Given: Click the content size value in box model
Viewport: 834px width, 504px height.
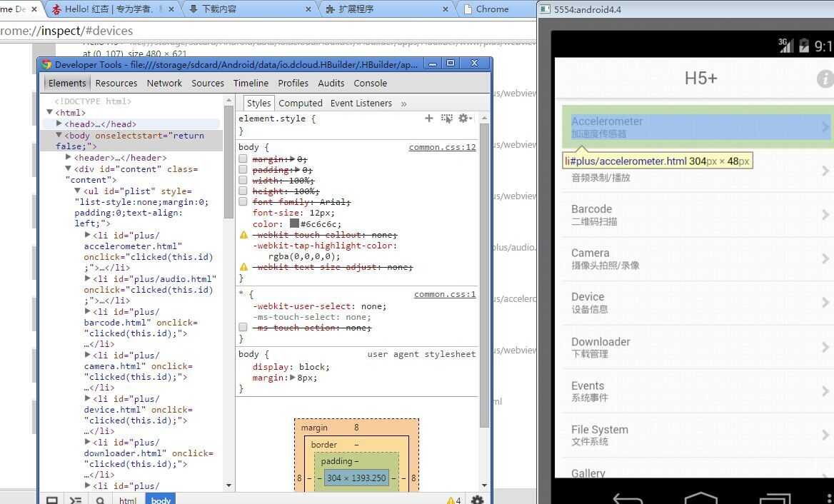Looking at the screenshot, I should tap(356, 478).
